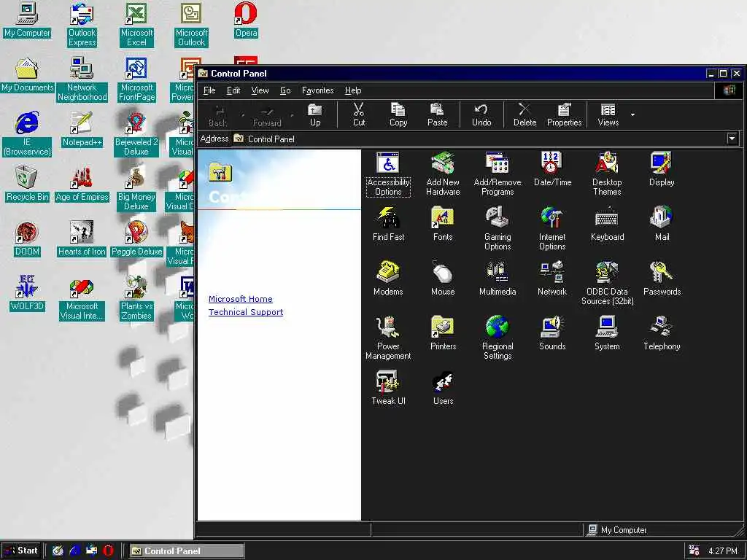Viewport: 747px width, 560px height.
Task: Open the Favorites menu
Action: pyautogui.click(x=318, y=90)
